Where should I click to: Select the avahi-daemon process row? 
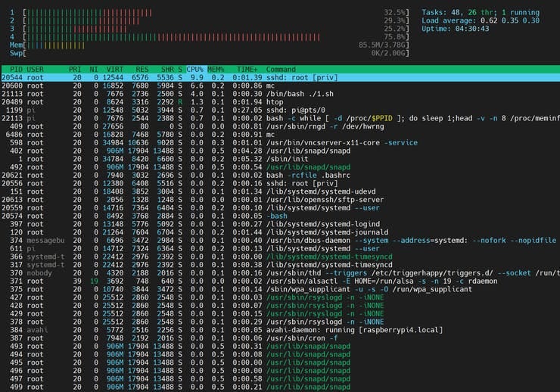pyautogui.click(x=280, y=330)
